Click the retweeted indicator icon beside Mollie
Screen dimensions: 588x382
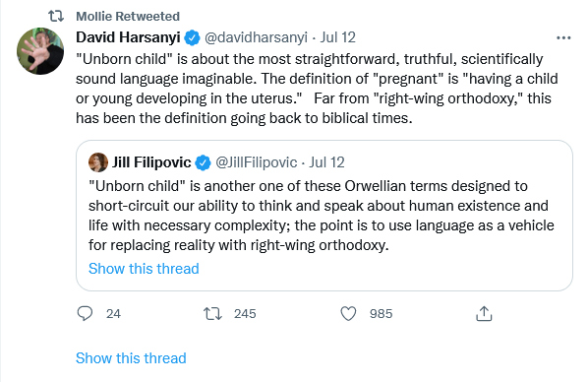point(56,16)
